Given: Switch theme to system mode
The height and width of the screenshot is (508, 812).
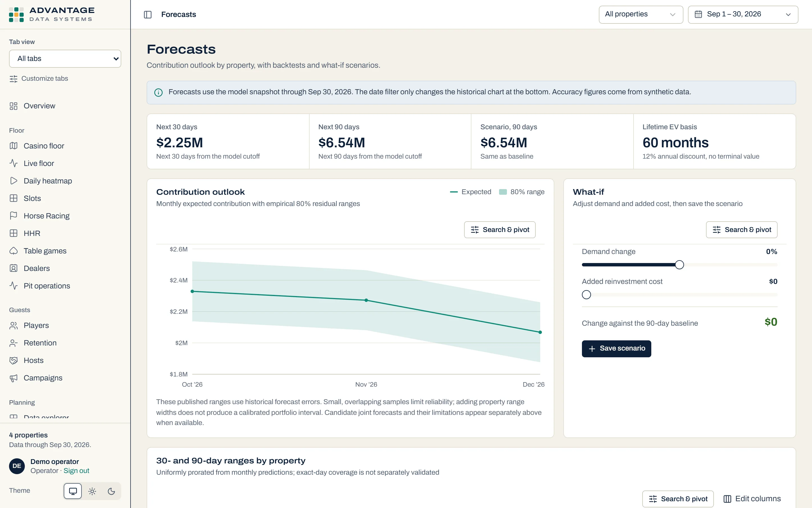Looking at the screenshot, I should (73, 491).
